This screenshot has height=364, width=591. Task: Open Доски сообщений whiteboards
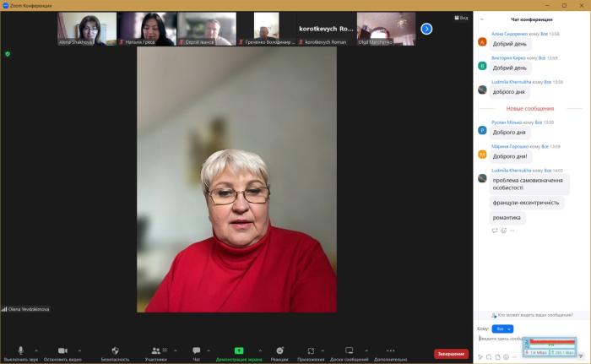[349, 351]
